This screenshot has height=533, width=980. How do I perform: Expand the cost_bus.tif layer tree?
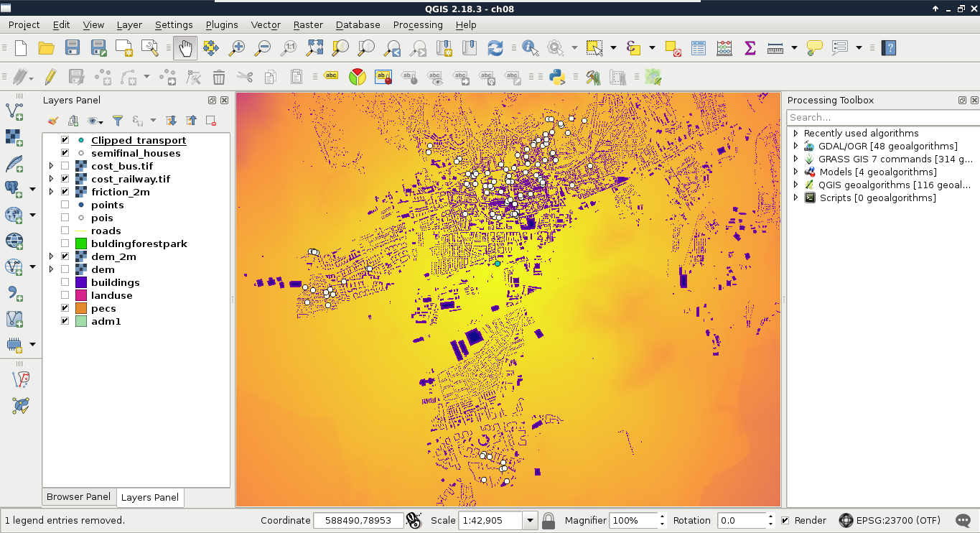coord(51,166)
